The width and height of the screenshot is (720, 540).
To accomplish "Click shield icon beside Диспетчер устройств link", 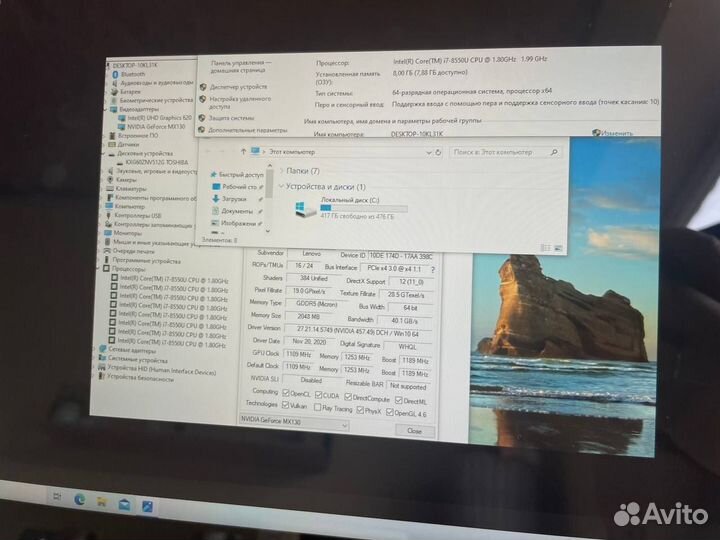I will coord(203,87).
